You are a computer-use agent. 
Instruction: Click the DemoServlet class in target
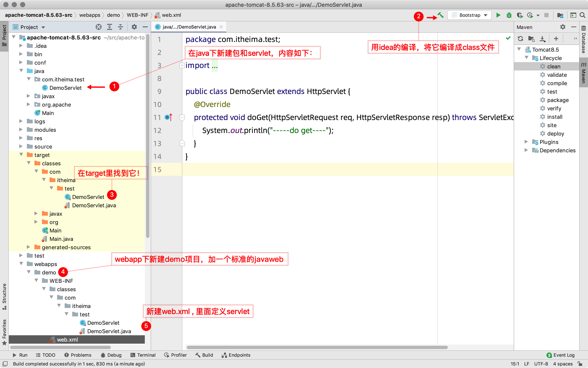coord(88,197)
